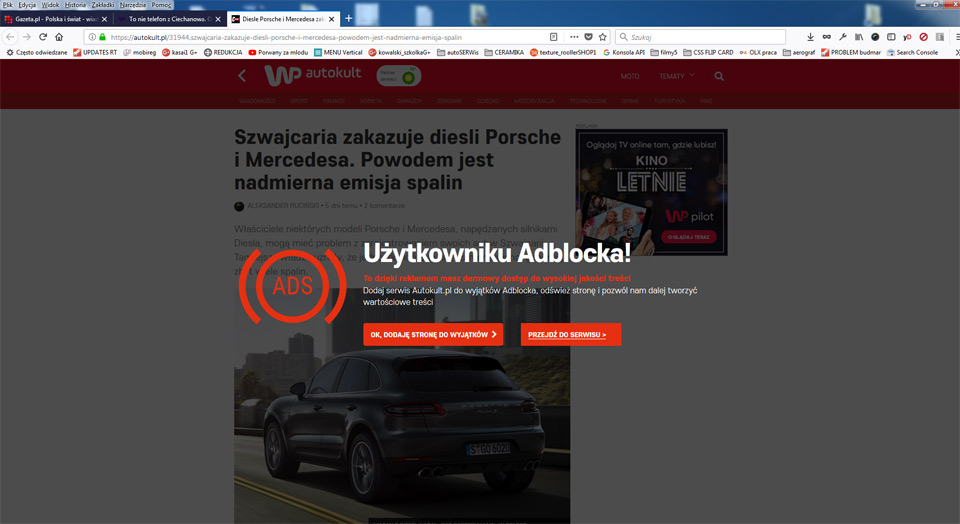Expand 'aerograf' bookmark folder
This screenshot has width=960, height=524.
798,53
